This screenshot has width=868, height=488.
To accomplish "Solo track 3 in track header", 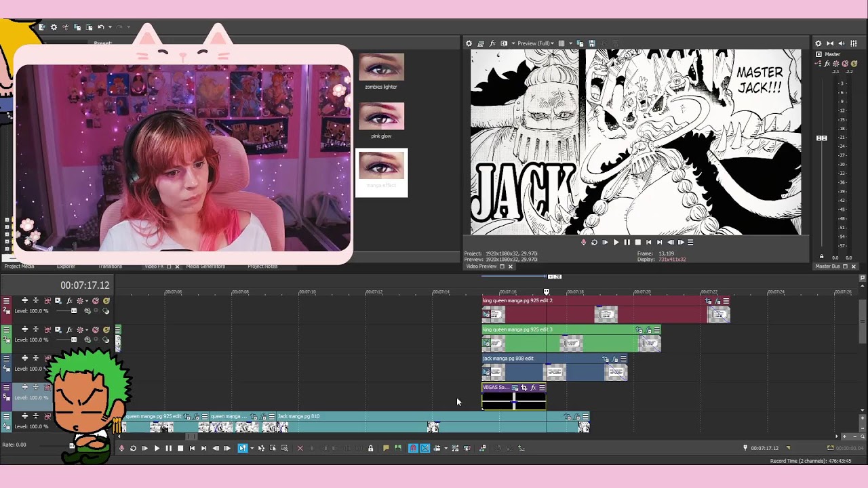I will 106,329.
